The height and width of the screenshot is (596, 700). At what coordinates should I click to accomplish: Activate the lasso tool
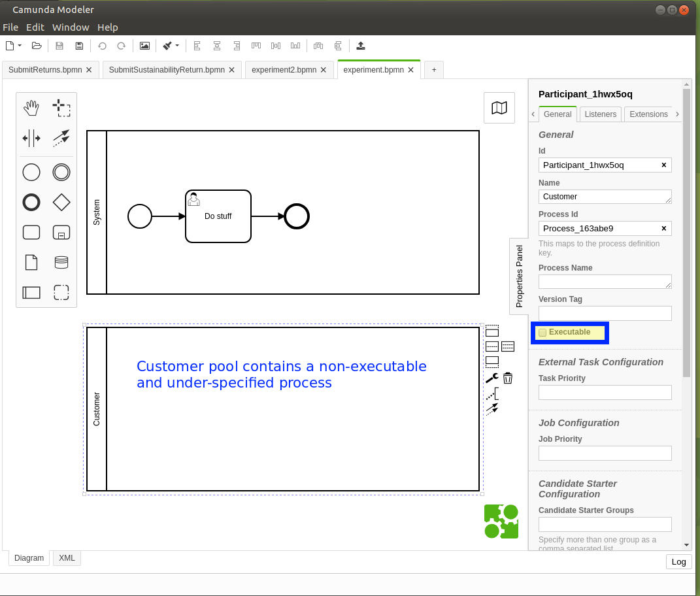[61, 107]
